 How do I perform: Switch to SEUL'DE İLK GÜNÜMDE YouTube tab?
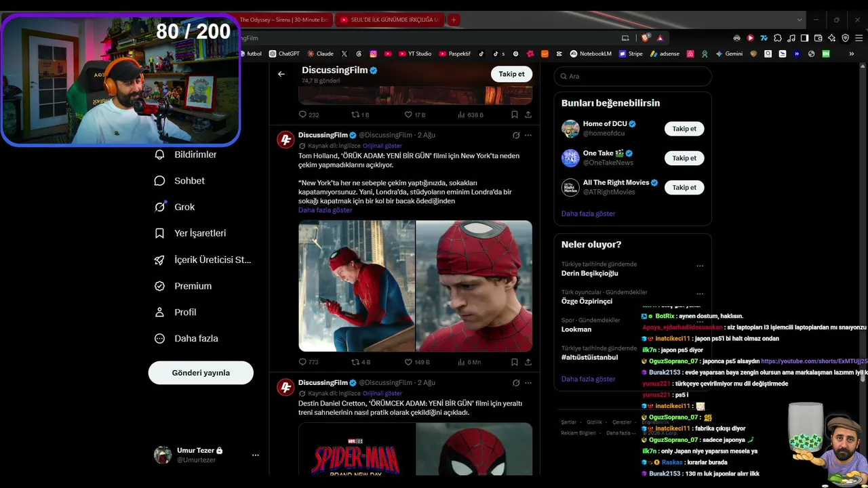pos(390,20)
